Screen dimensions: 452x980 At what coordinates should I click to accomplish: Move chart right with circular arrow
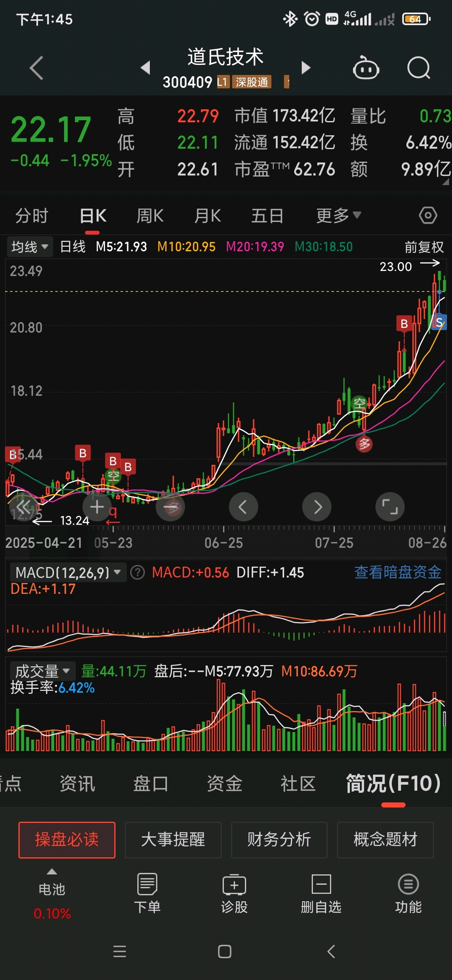317,507
